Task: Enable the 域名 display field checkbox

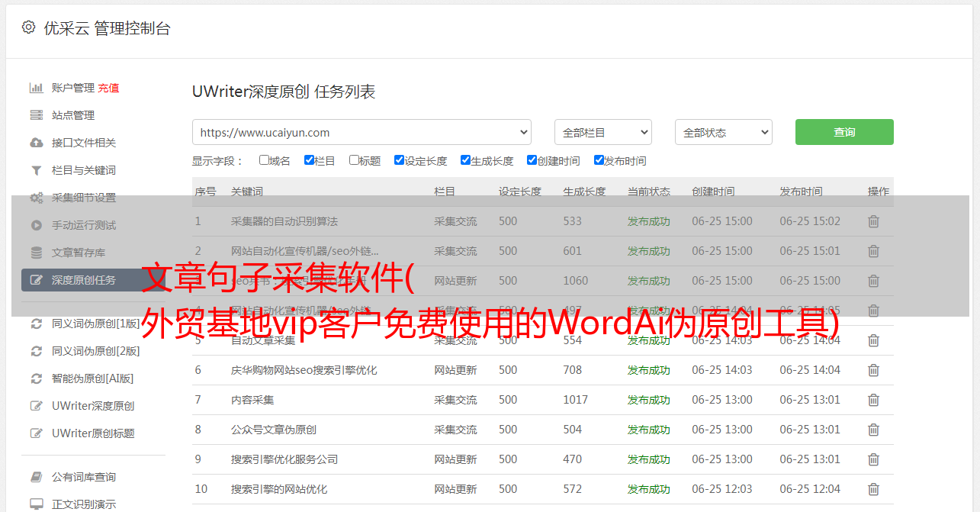Action: pos(264,160)
